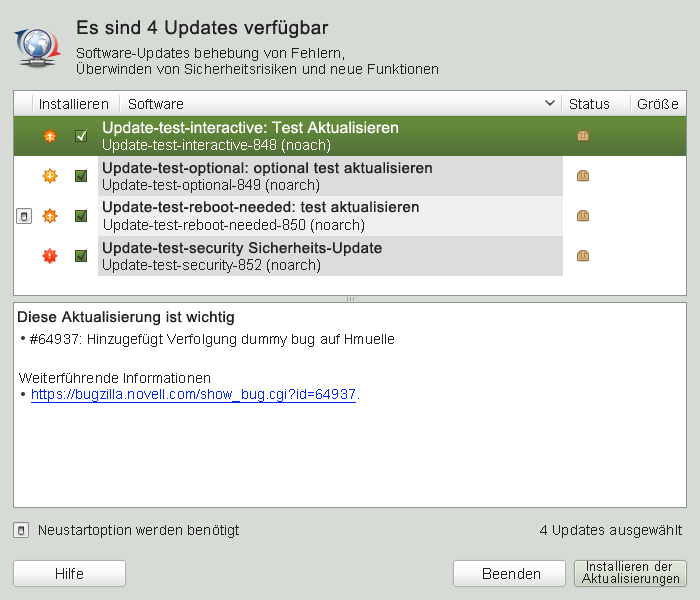The image size is (700, 600).
Task: Uncheck Update-test-interactive install checkbox
Action: [81, 136]
